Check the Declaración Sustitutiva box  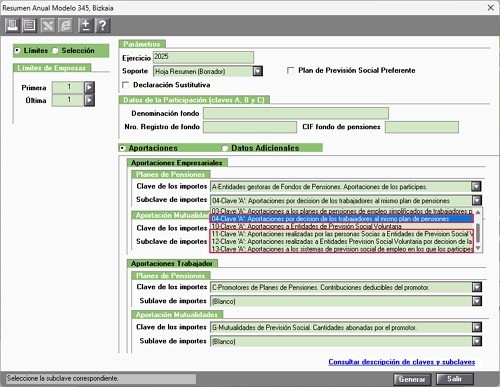pos(126,85)
